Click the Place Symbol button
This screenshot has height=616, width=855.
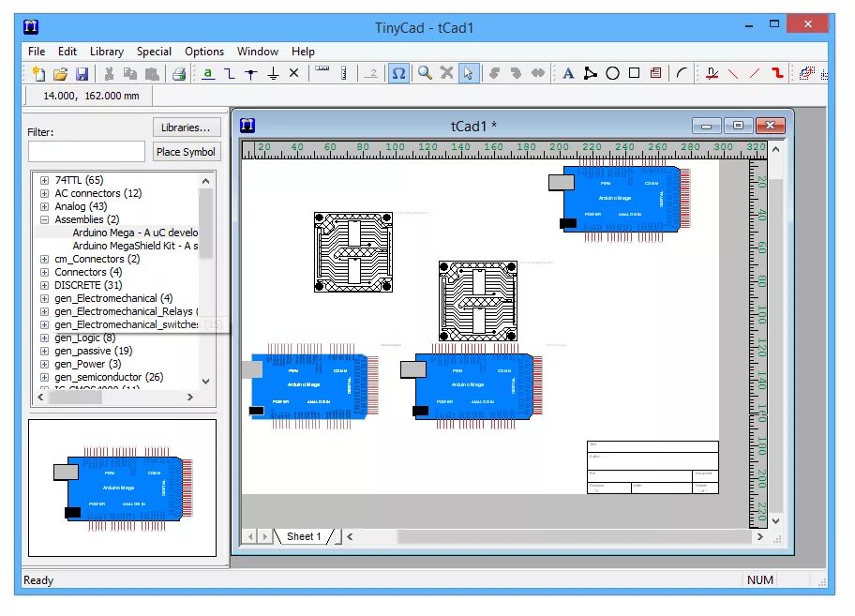[x=186, y=152]
